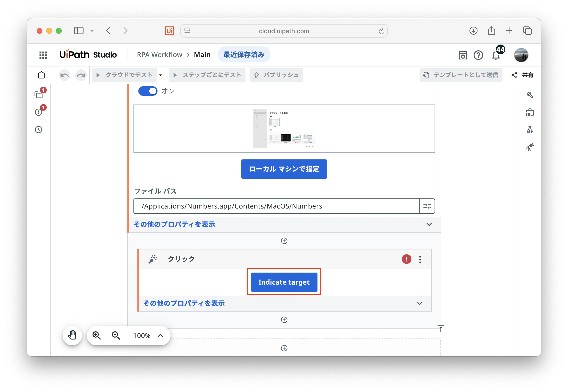Screen dimensions: 568x392
Task: Edit the ファイル パス input field
Action: tap(276, 206)
